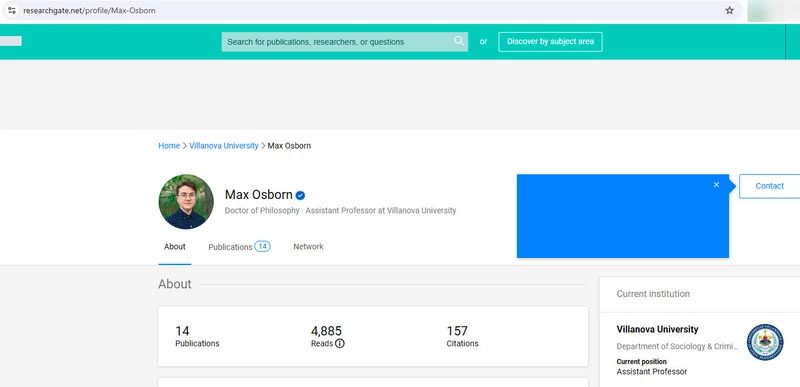This screenshot has height=387, width=800.
Task: Open Max Osborn's profile photo
Action: point(186,201)
